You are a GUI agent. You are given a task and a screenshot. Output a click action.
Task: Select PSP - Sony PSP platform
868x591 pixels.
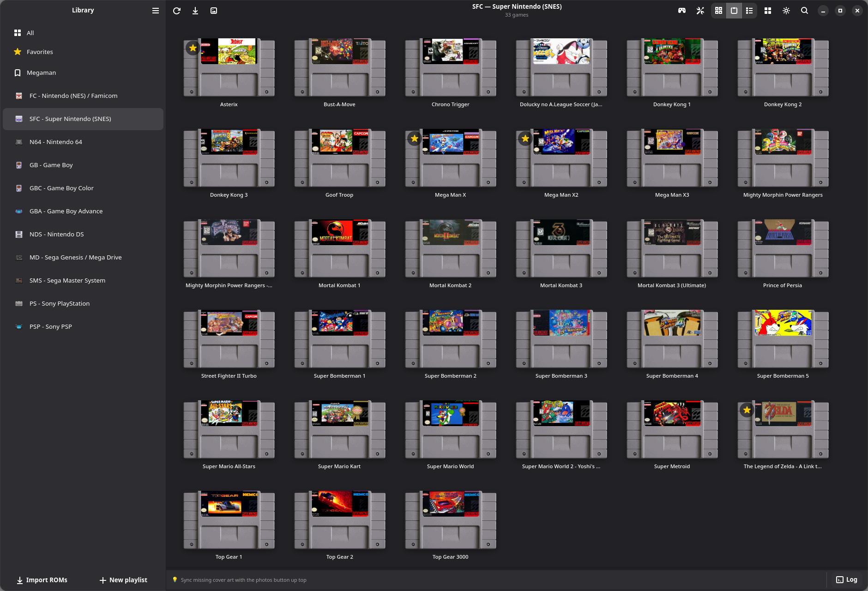point(83,326)
